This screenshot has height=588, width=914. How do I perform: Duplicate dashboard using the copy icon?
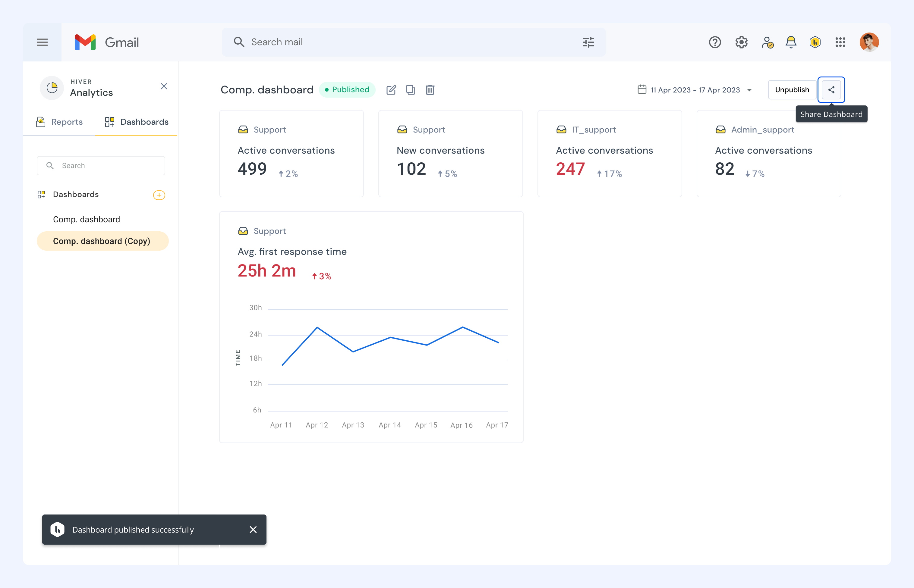(410, 90)
